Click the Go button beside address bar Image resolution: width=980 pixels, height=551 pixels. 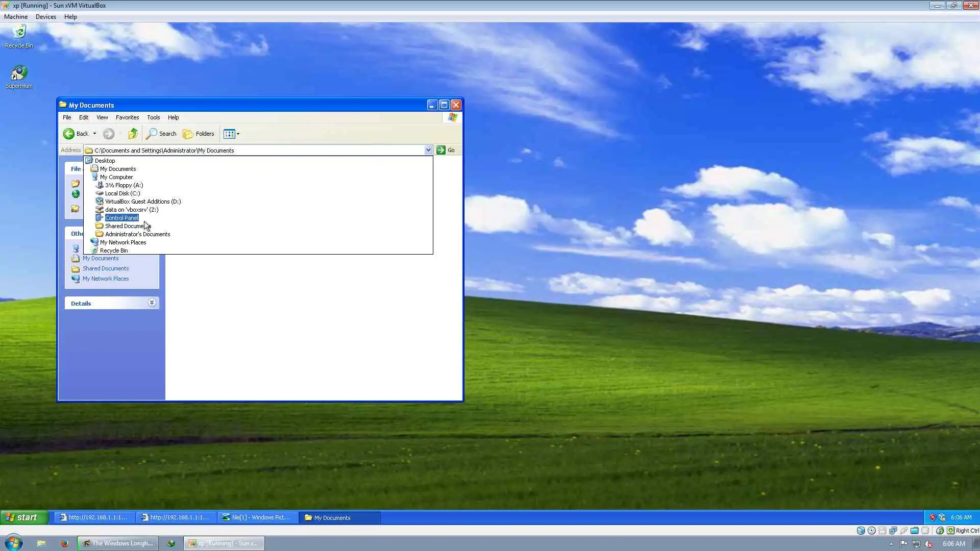tap(446, 150)
